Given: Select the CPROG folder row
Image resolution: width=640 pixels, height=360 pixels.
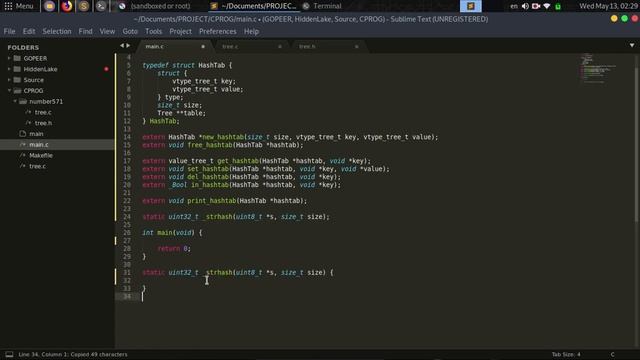Looking at the screenshot, I should [x=57, y=91].
